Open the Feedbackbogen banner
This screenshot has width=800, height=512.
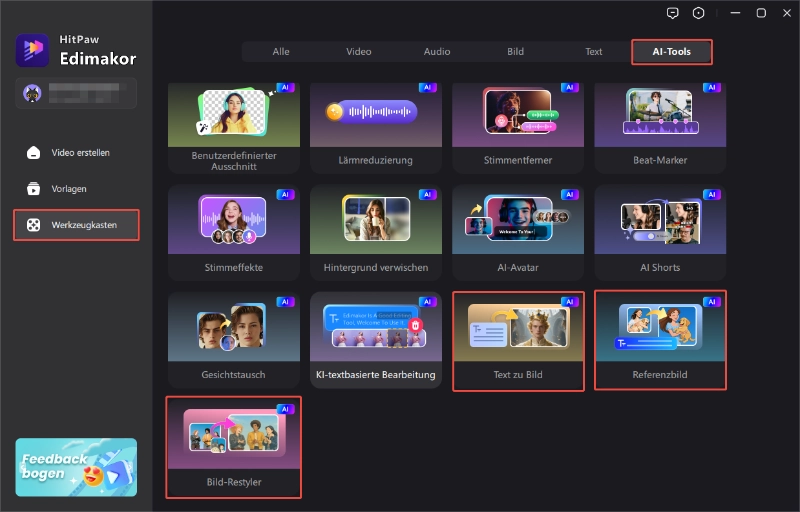pos(76,467)
